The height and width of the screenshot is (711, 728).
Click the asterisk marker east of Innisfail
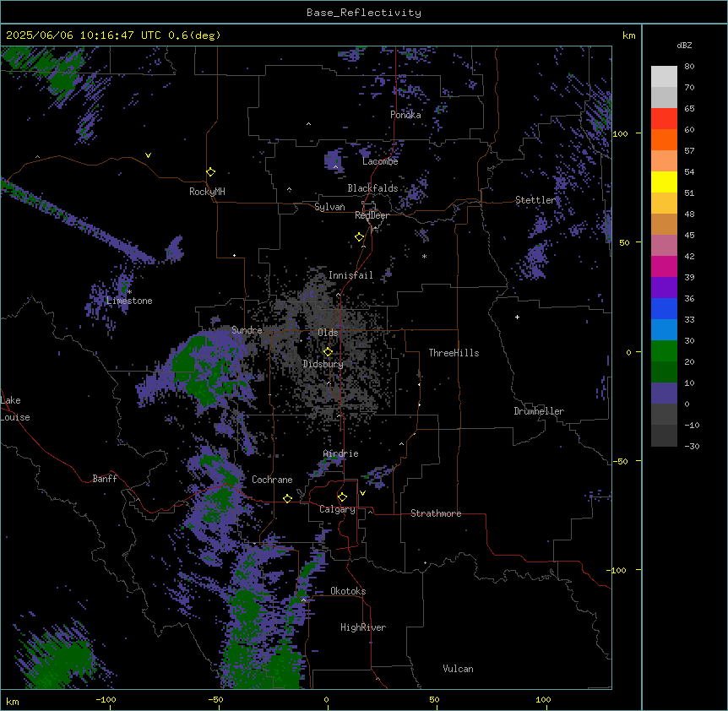[x=424, y=257]
